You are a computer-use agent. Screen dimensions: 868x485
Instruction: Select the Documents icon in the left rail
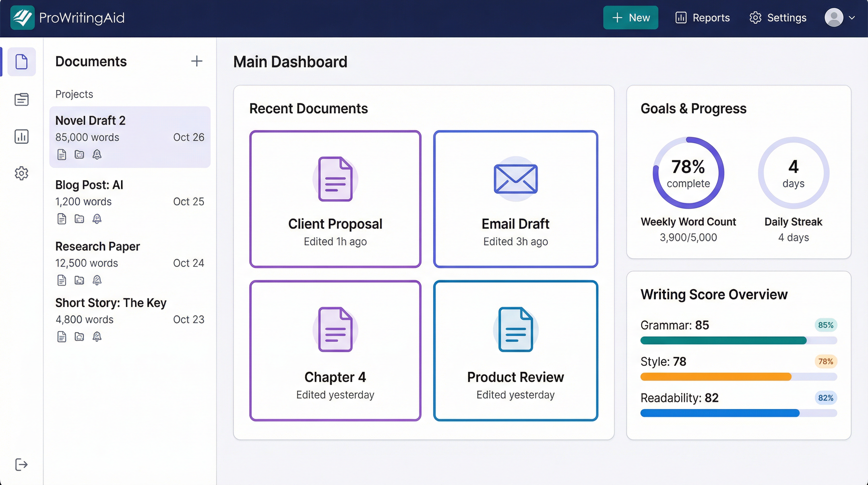click(21, 62)
